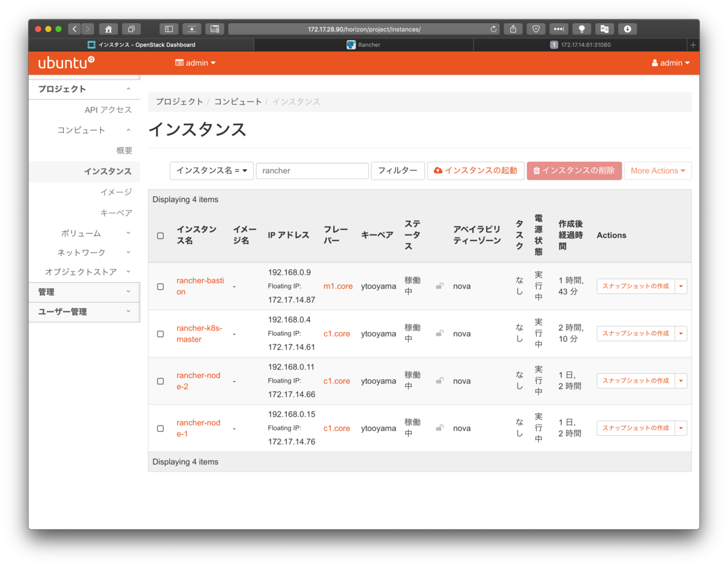Expand the 管理 sidebar section

tap(84, 292)
